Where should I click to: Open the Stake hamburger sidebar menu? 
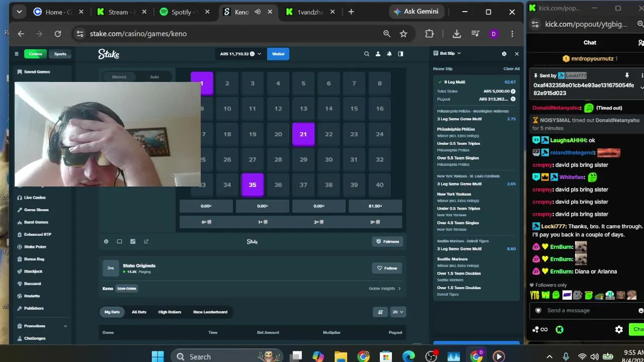click(16, 54)
